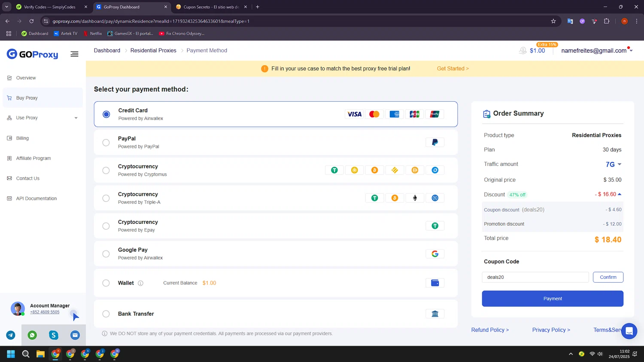Image resolution: width=644 pixels, height=362 pixels.
Task: Open email contact icon in sidebar
Action: click(75, 335)
